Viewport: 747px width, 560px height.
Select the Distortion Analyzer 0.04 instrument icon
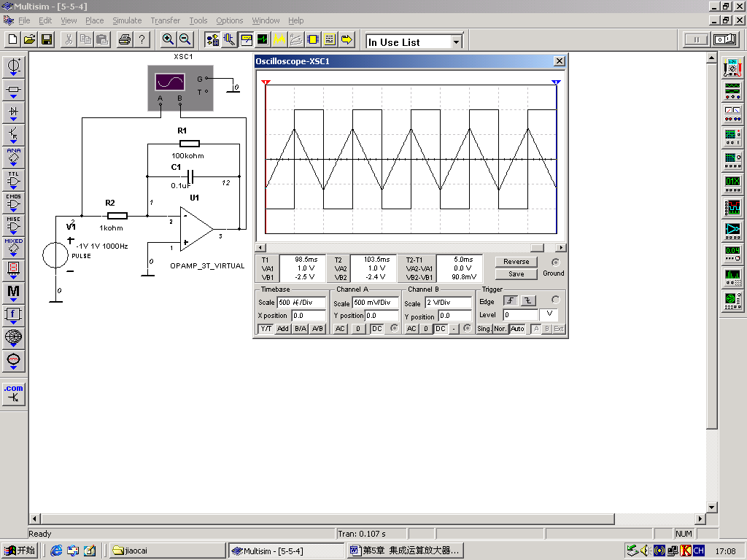coord(732,254)
